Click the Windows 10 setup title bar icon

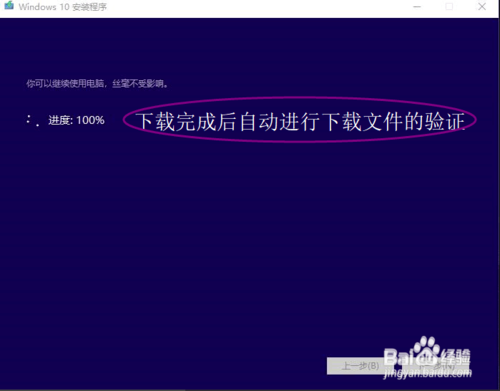9,6
